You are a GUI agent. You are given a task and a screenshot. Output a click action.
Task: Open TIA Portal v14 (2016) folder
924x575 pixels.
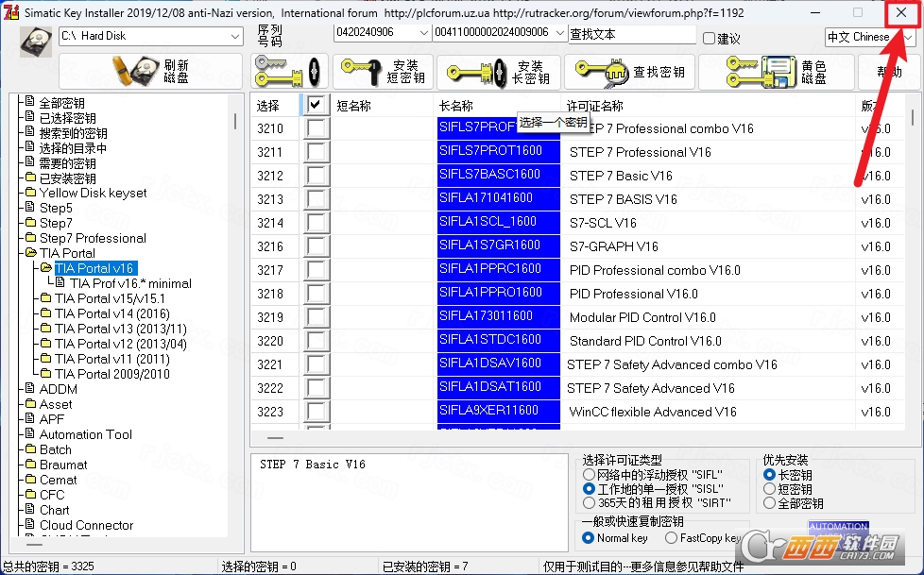(112, 313)
